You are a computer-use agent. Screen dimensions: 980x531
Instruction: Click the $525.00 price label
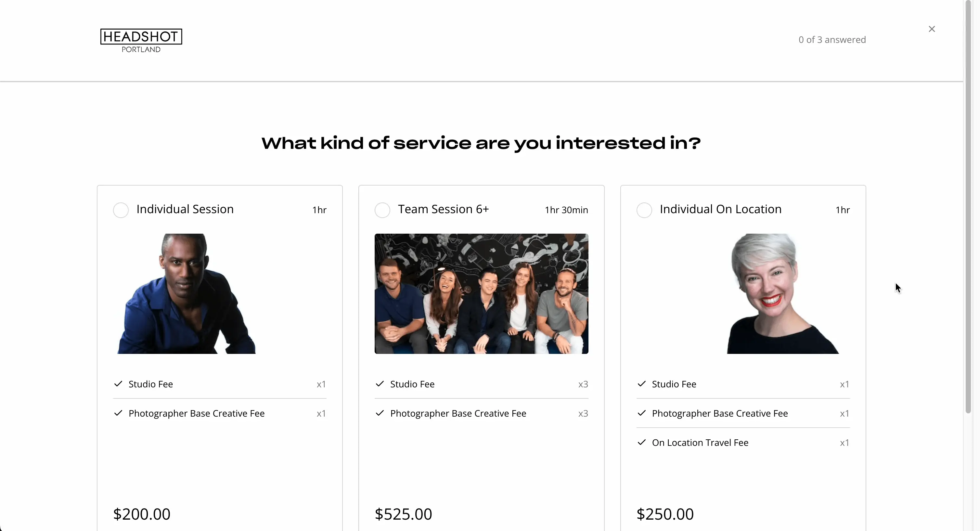[x=403, y=513]
